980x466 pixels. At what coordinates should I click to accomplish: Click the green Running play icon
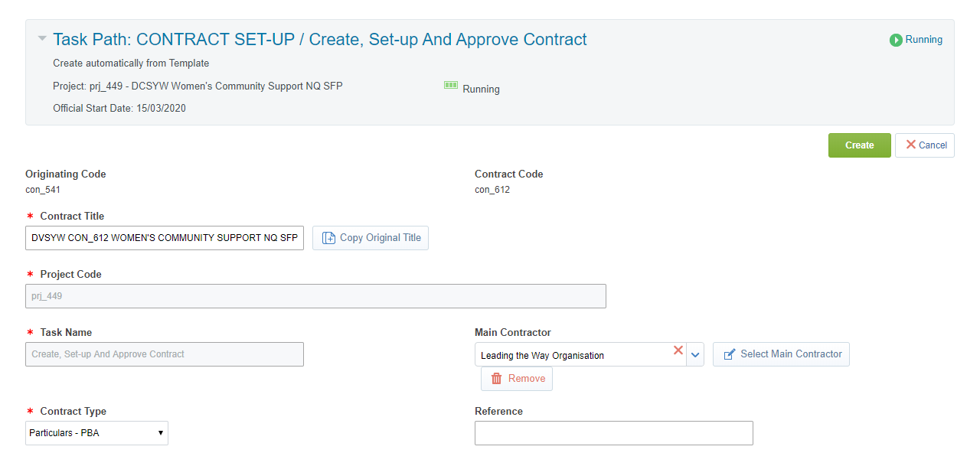pos(896,40)
